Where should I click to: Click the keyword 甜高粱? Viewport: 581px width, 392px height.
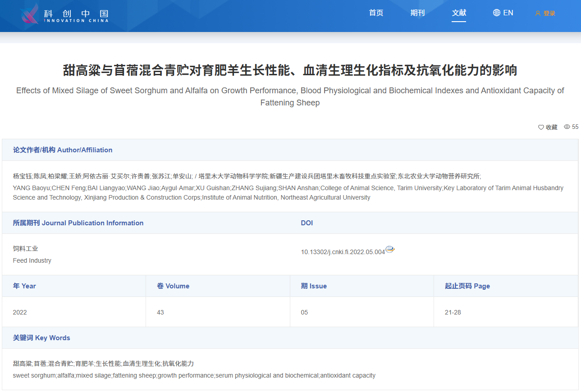pyautogui.click(x=22, y=364)
